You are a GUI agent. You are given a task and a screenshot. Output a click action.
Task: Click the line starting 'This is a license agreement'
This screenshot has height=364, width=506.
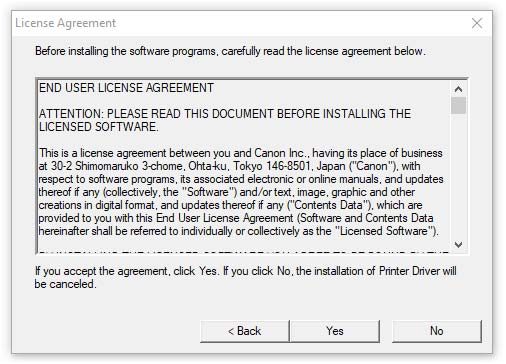coord(241,153)
